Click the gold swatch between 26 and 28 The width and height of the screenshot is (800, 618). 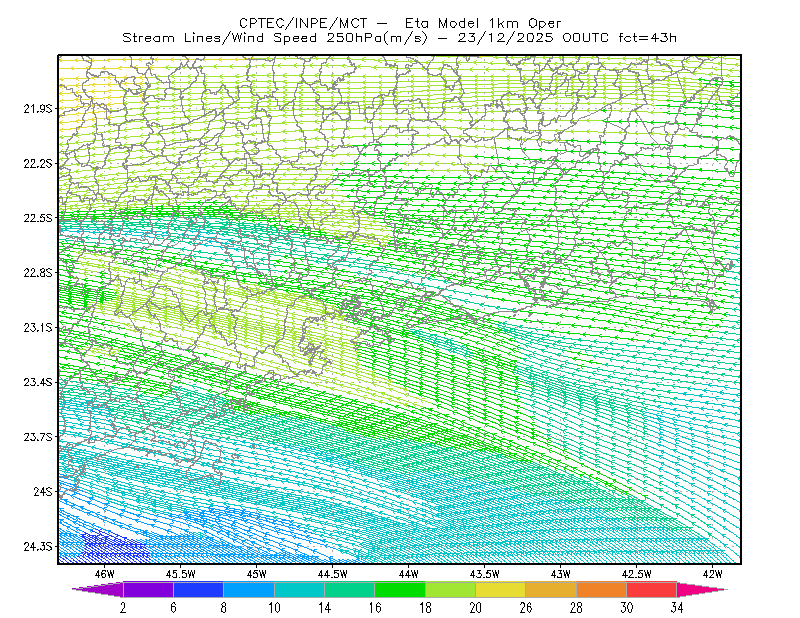coord(551,589)
